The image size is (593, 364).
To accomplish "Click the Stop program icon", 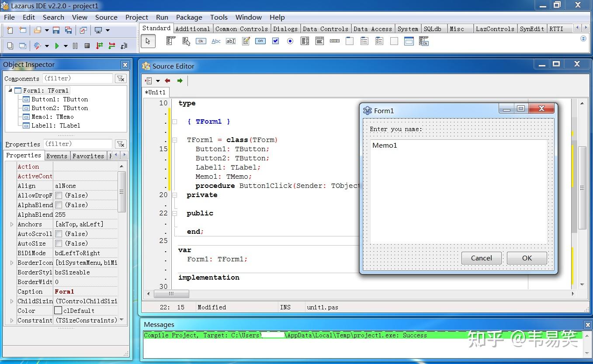I will [x=87, y=46].
